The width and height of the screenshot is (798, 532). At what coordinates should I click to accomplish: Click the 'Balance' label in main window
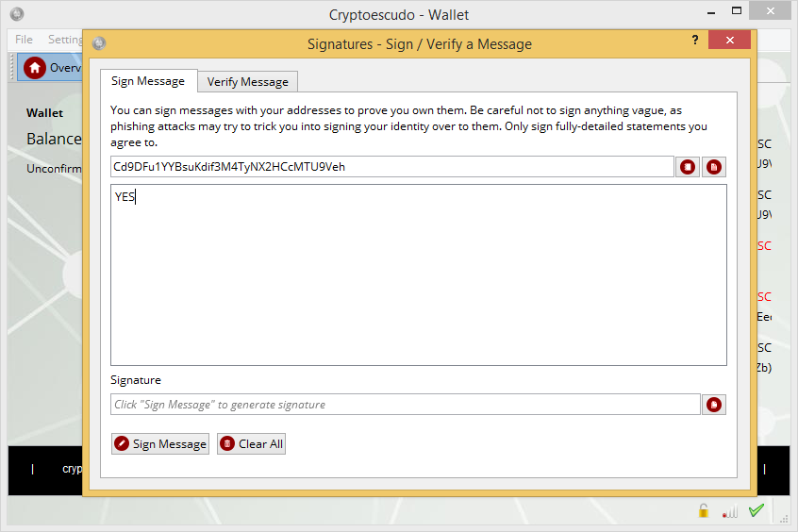pyautogui.click(x=54, y=139)
